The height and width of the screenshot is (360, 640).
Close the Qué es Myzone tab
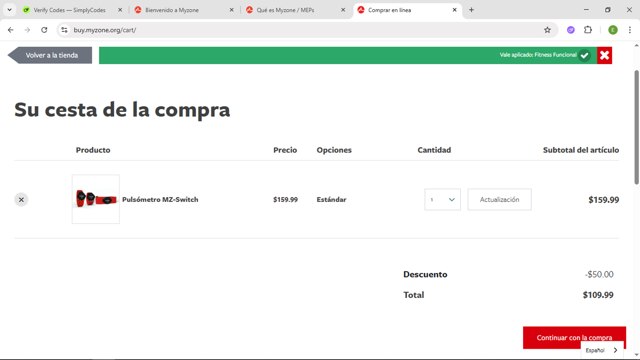[343, 10]
